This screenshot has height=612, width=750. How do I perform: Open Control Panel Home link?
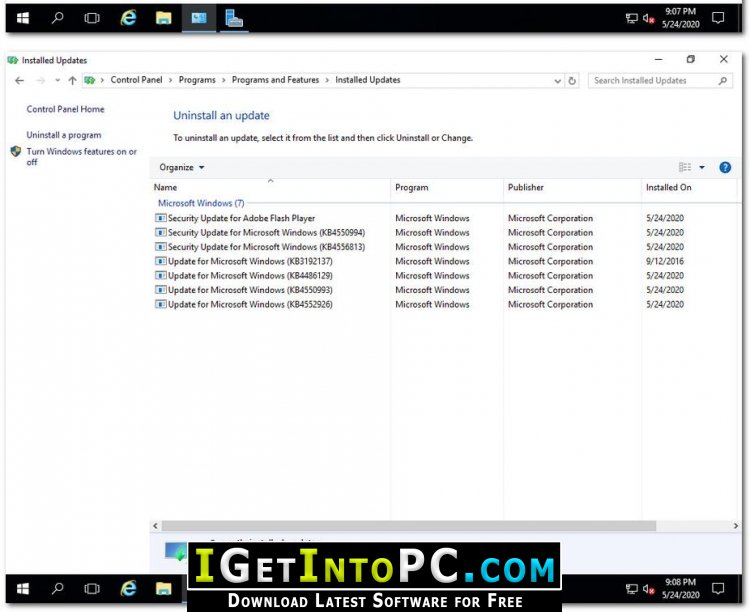tap(65, 109)
